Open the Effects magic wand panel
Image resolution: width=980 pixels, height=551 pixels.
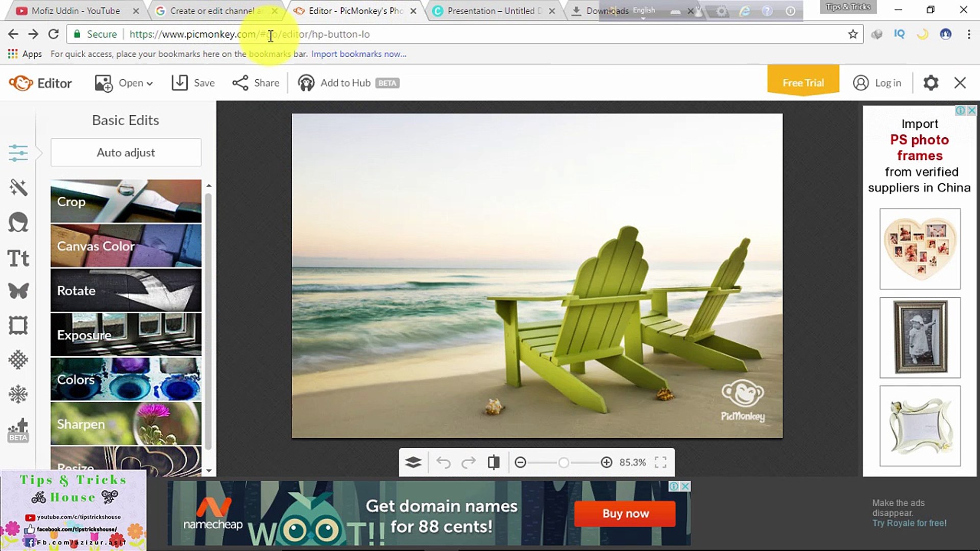point(18,187)
